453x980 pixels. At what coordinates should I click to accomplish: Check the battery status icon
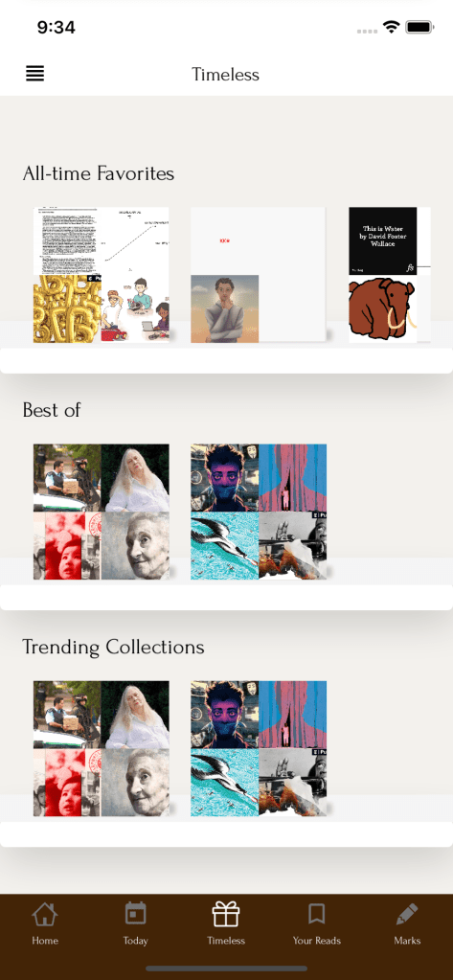coord(419,27)
